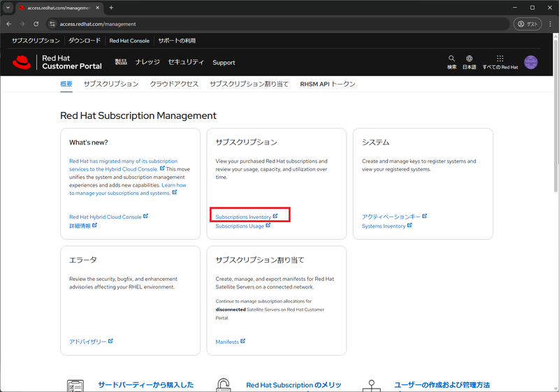Open the language globe icon
This screenshot has width=559, height=392.
click(469, 59)
